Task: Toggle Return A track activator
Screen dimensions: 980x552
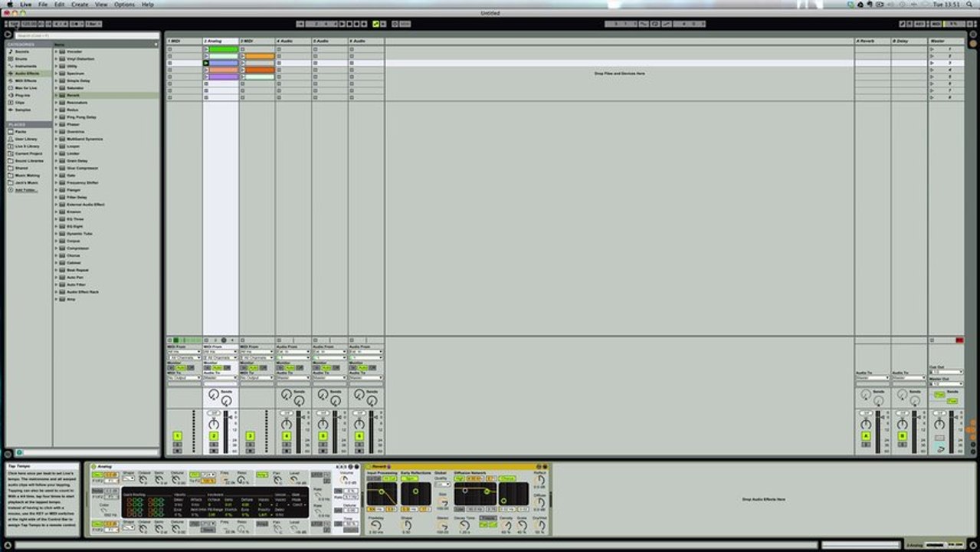Action: [866, 436]
